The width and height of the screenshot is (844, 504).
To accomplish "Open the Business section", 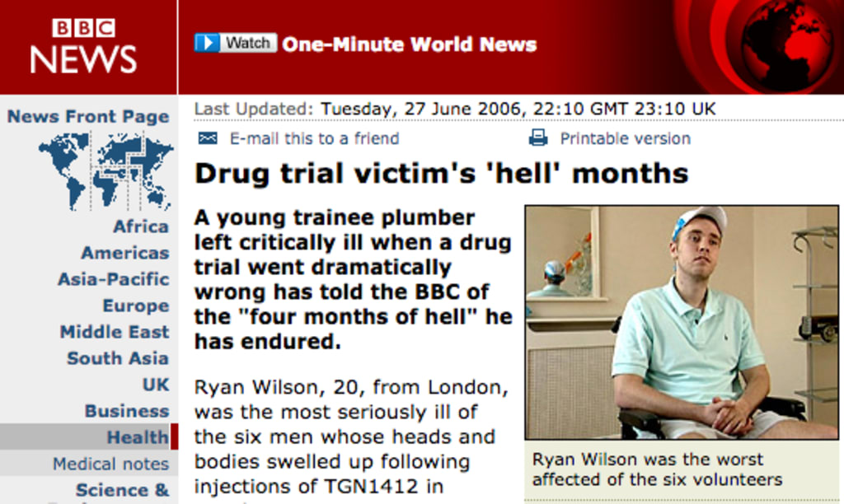I will pyautogui.click(x=127, y=411).
